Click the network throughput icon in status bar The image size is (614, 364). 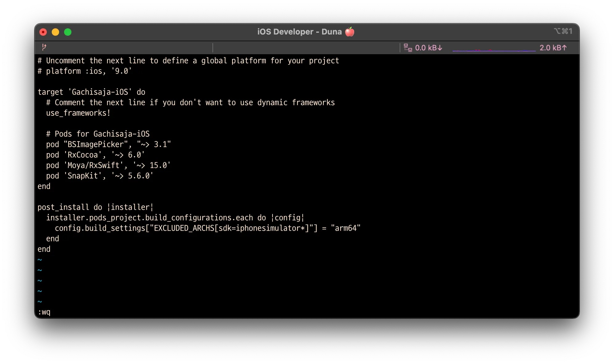(408, 48)
